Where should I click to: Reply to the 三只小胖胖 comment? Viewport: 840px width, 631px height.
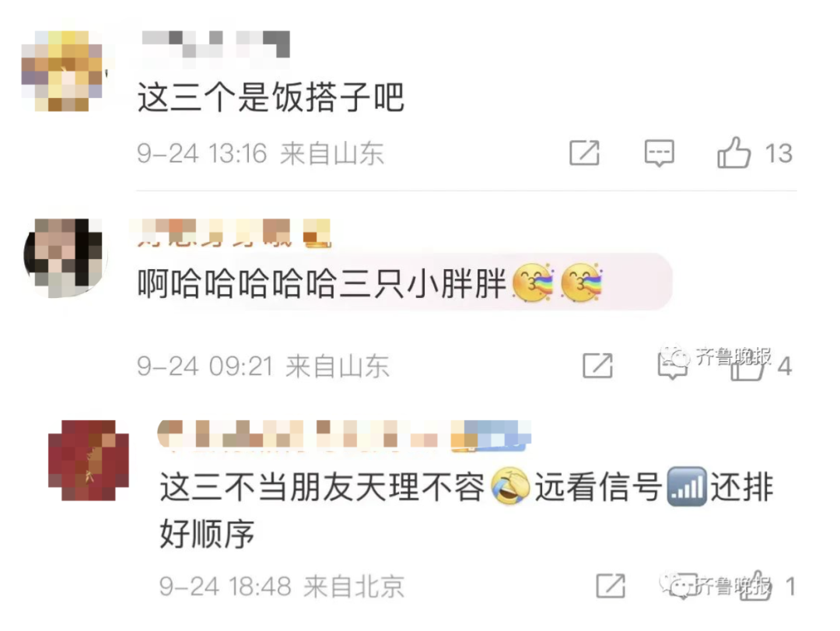pos(672,366)
